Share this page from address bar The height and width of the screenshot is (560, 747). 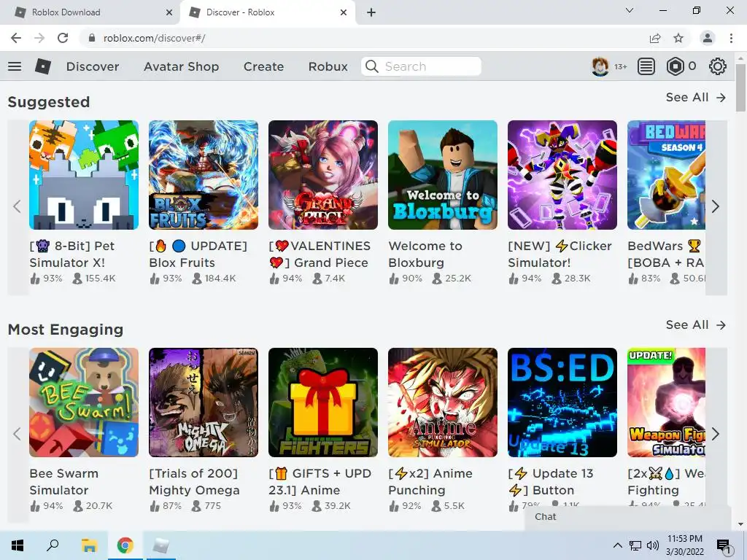pos(655,38)
